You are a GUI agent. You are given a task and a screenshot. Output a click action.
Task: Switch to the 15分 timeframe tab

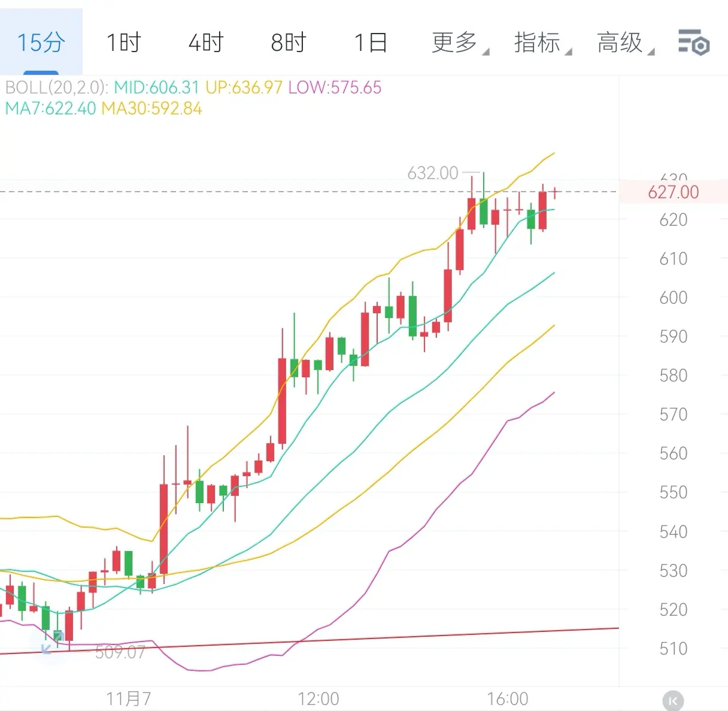[x=41, y=43]
